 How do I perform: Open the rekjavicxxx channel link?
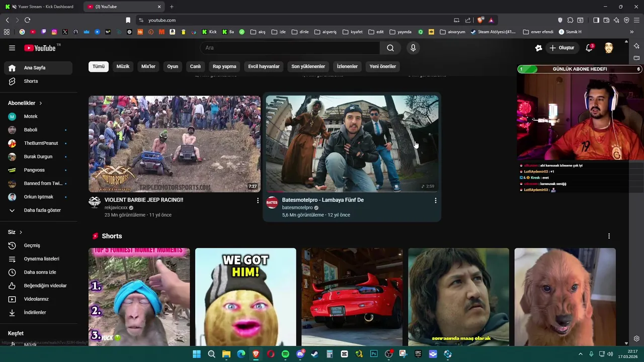tap(116, 208)
